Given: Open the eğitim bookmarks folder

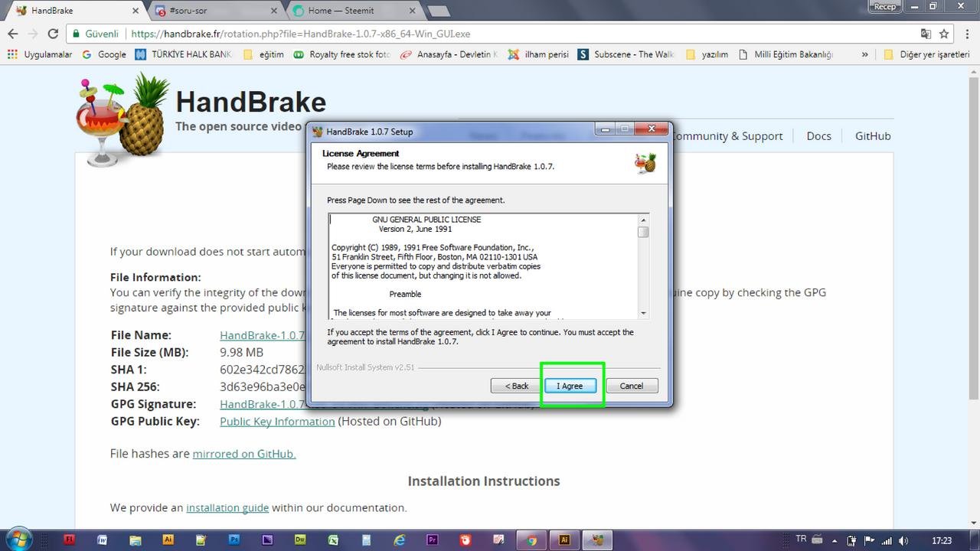Looking at the screenshot, I should tap(263, 54).
